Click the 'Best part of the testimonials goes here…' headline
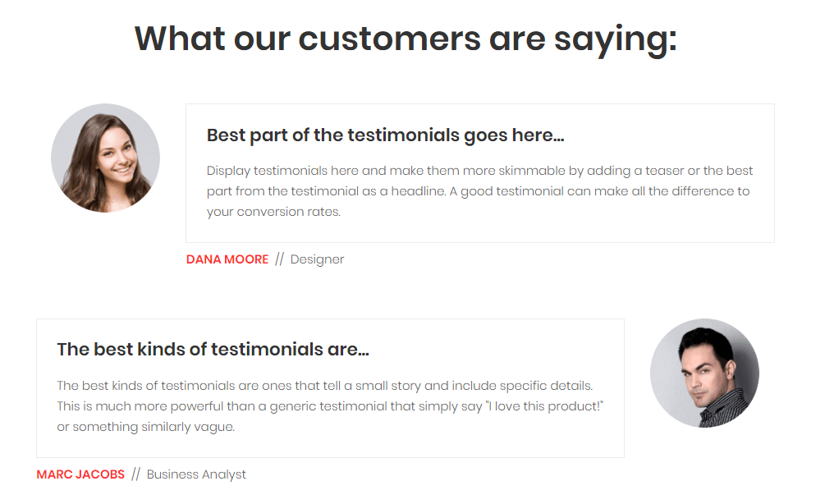Image resolution: width=825 pixels, height=504 pixels. [x=385, y=135]
